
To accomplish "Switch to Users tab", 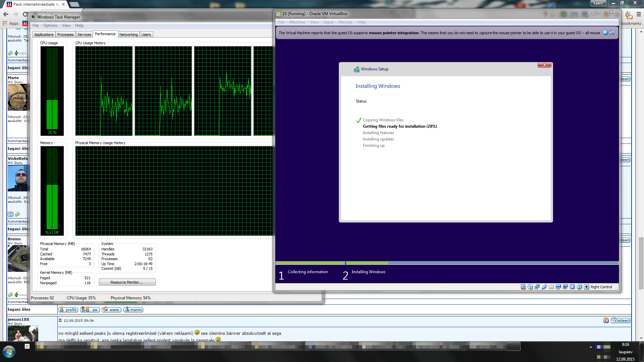I will click(x=146, y=35).
